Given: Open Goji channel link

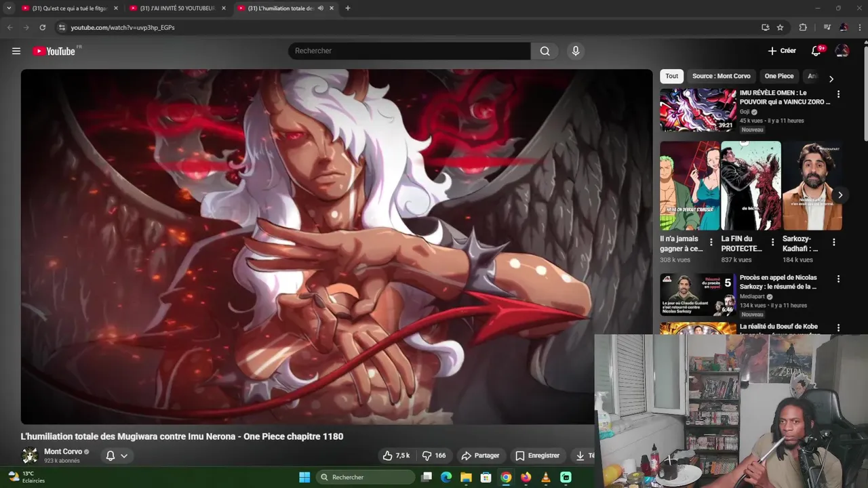Looking at the screenshot, I should pos(745,112).
